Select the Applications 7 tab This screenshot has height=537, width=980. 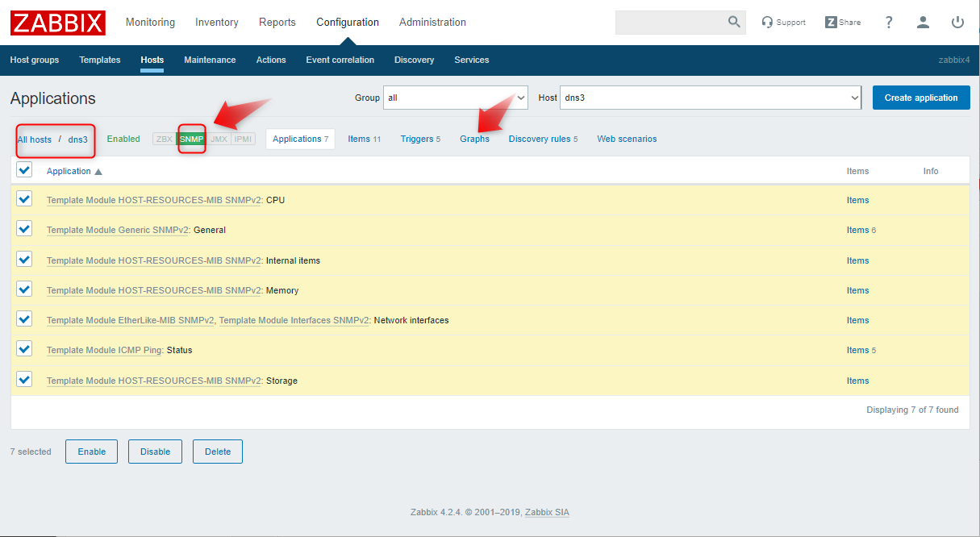[x=300, y=139]
